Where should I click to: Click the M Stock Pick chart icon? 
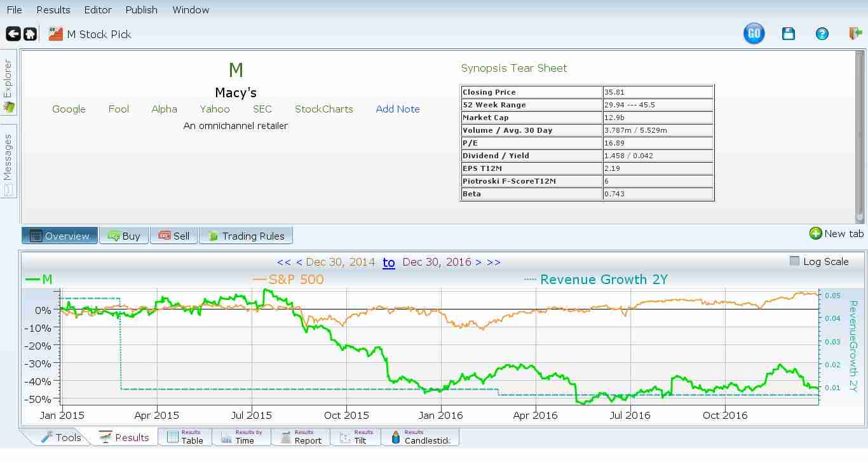(56, 34)
